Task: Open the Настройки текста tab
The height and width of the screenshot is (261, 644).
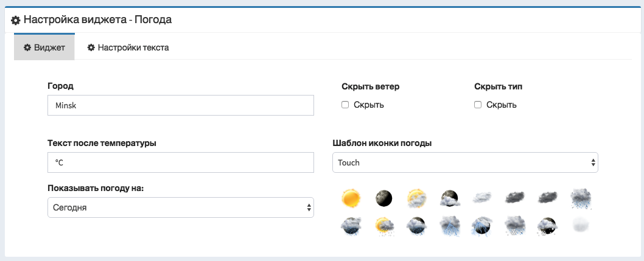Action: 128,47
